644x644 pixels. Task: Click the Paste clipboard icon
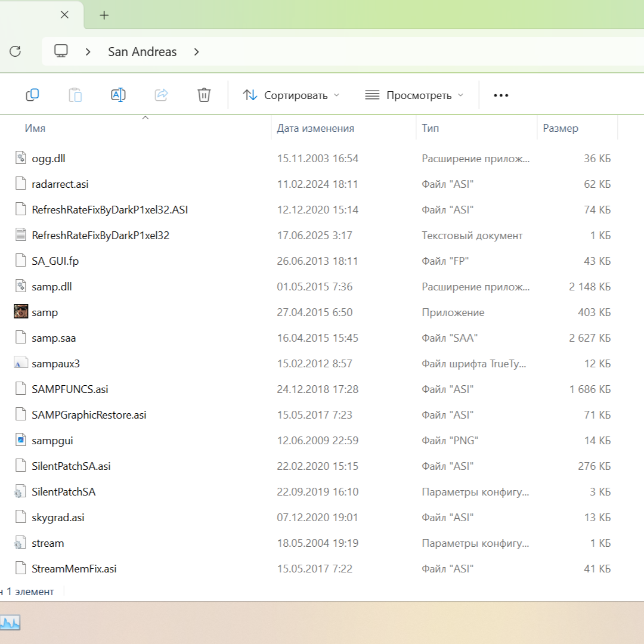[75, 95]
